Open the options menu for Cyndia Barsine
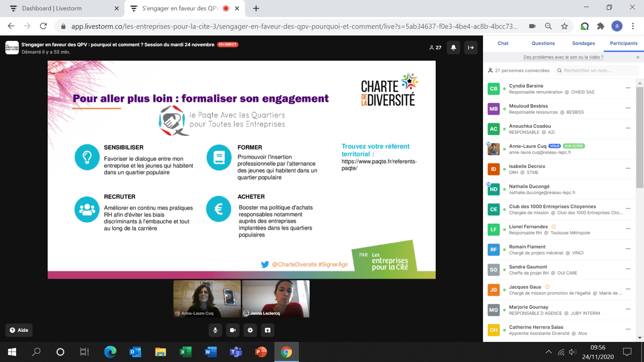Image resolution: width=644 pixels, height=362 pixels. pyautogui.click(x=628, y=88)
